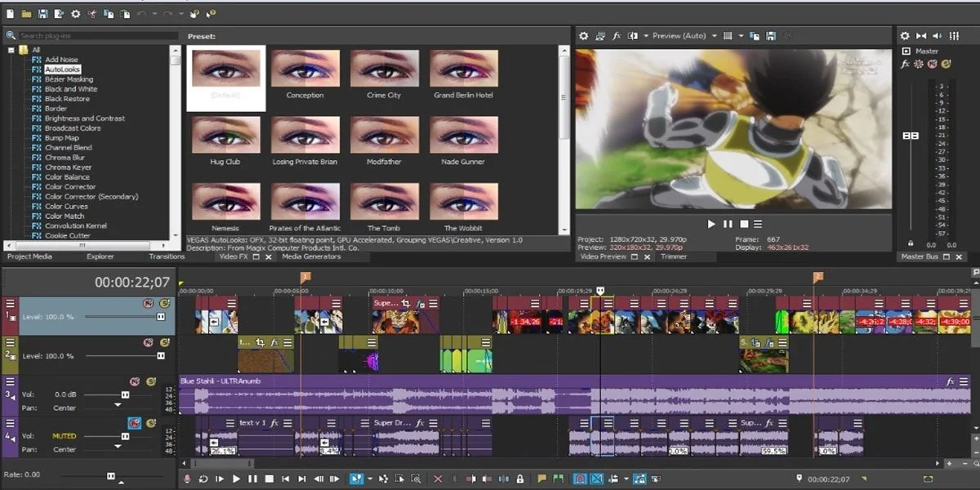
Task: Copy preview snapshot to clipboard
Action: click(755, 36)
